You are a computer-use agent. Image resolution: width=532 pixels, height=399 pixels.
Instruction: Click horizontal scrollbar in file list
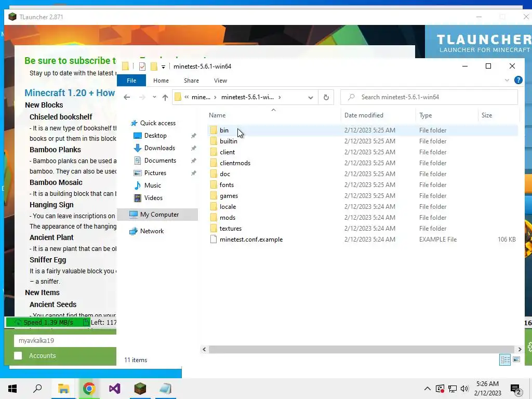[362, 350]
